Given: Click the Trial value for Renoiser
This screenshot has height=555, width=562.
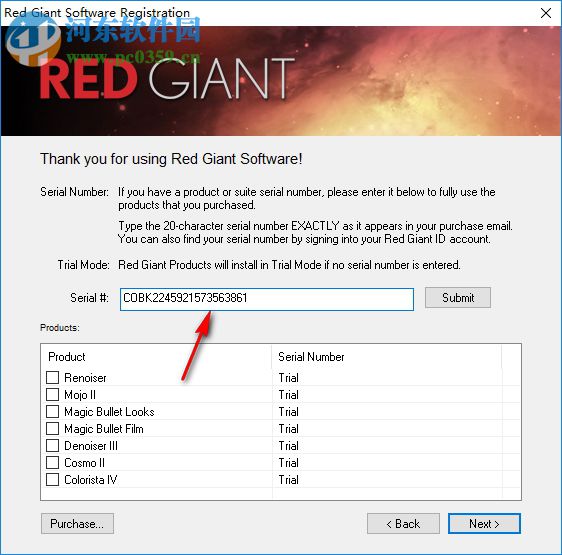Looking at the screenshot, I should tap(289, 378).
